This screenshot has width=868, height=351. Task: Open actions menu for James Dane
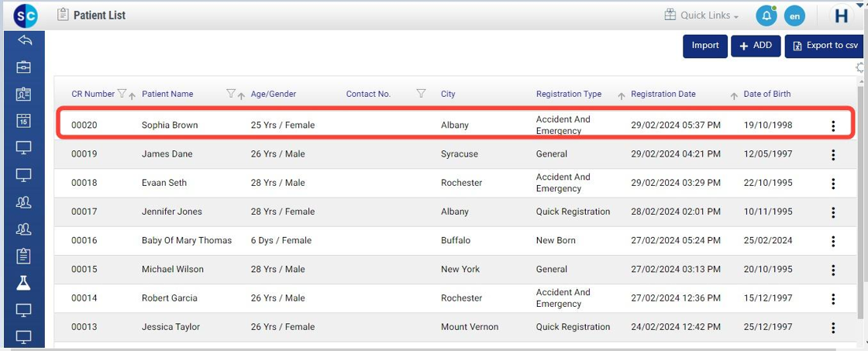[x=833, y=155]
